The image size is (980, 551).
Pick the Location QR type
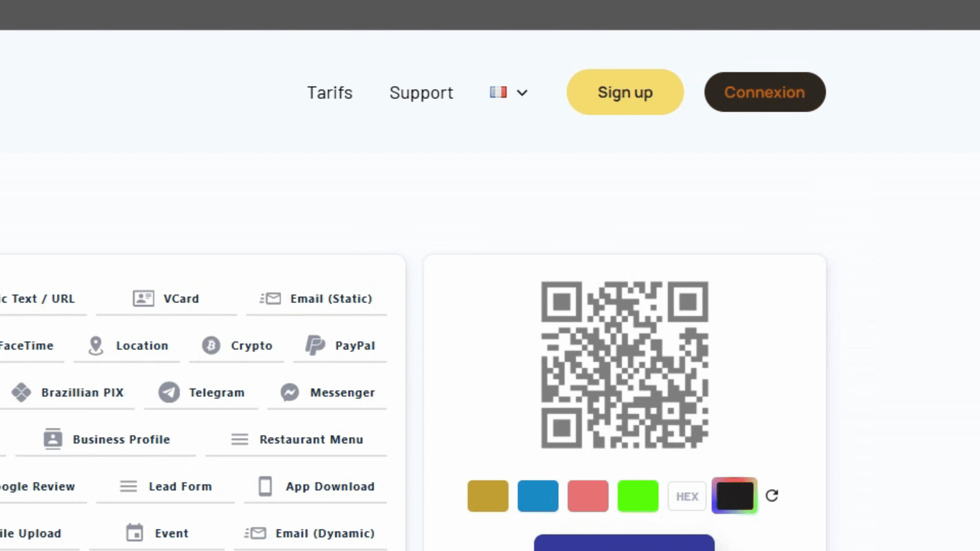(x=127, y=346)
